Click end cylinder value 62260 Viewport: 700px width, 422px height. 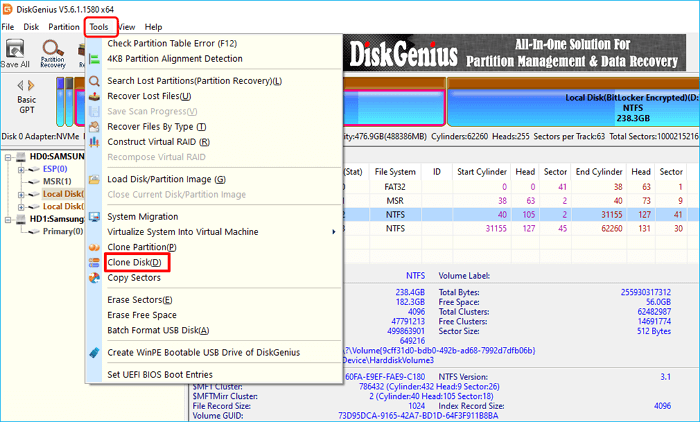(x=612, y=229)
